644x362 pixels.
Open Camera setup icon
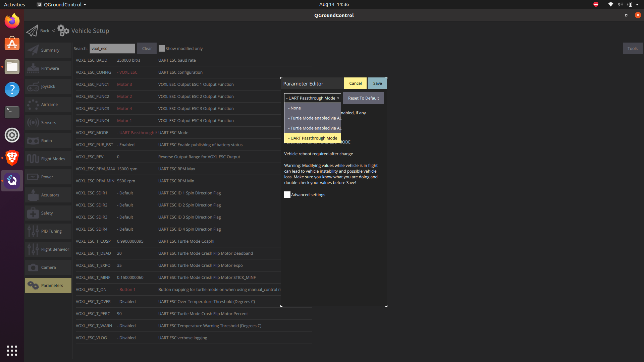click(33, 267)
